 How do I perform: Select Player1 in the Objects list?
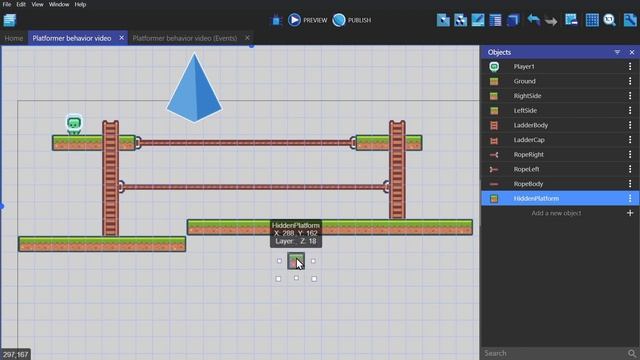tap(560, 67)
